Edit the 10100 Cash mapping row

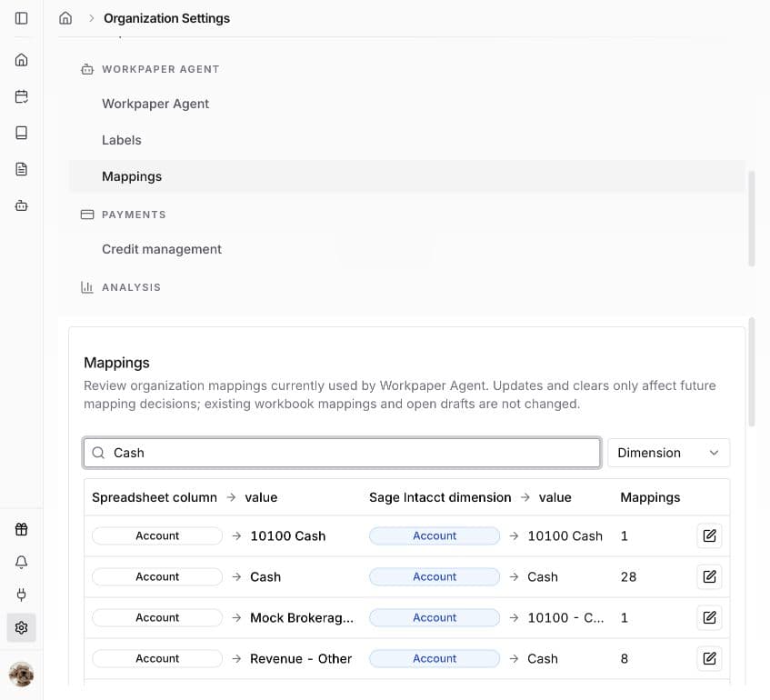709,535
